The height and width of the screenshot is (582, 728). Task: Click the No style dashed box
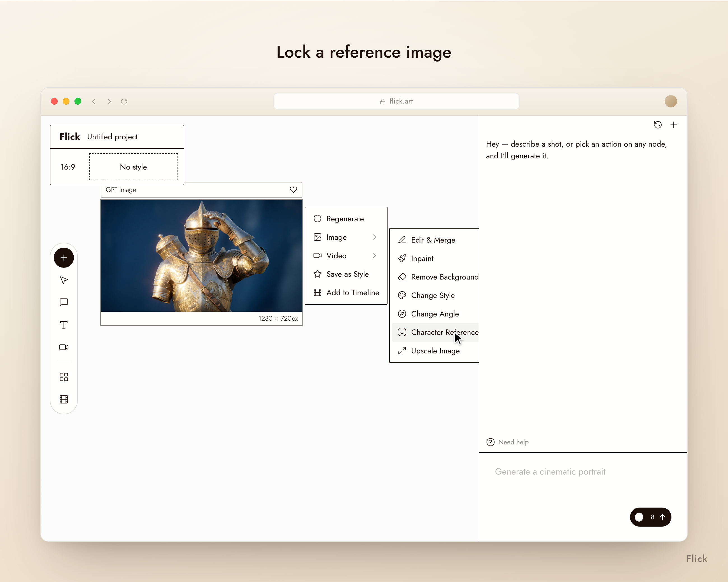[133, 167]
